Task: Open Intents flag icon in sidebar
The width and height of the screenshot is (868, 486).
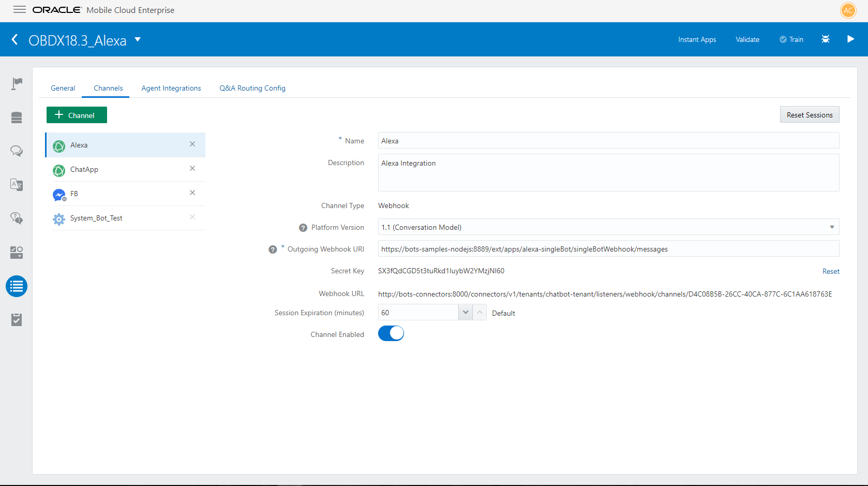Action: coord(17,83)
